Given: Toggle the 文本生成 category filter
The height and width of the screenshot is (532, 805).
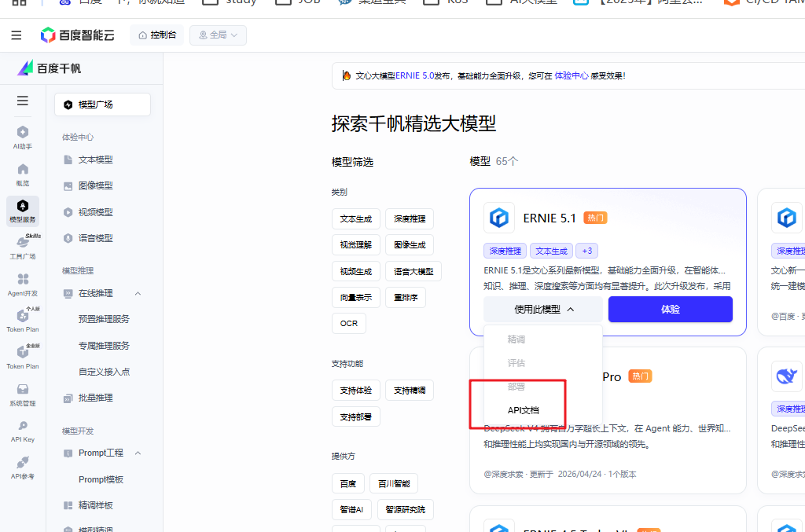Looking at the screenshot, I should click(x=356, y=218).
